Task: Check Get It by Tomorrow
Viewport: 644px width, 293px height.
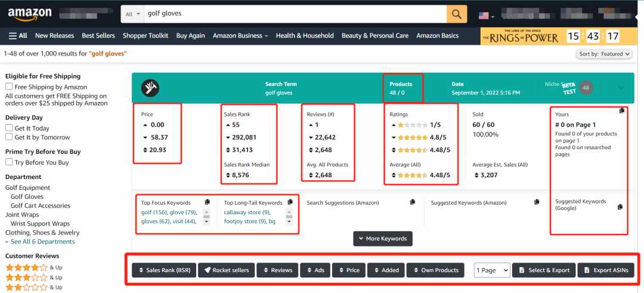Action: (x=8, y=137)
